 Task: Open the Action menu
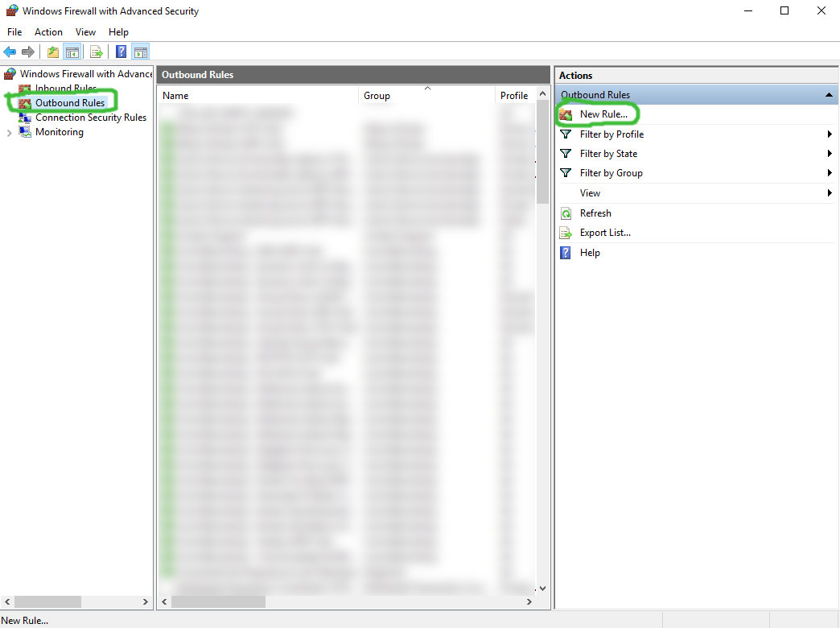point(49,32)
